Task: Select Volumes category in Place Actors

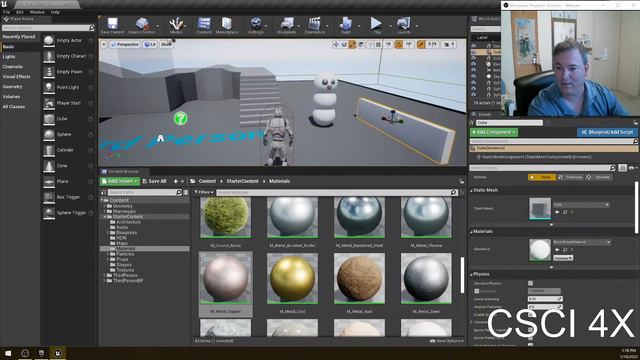Action: (11, 97)
